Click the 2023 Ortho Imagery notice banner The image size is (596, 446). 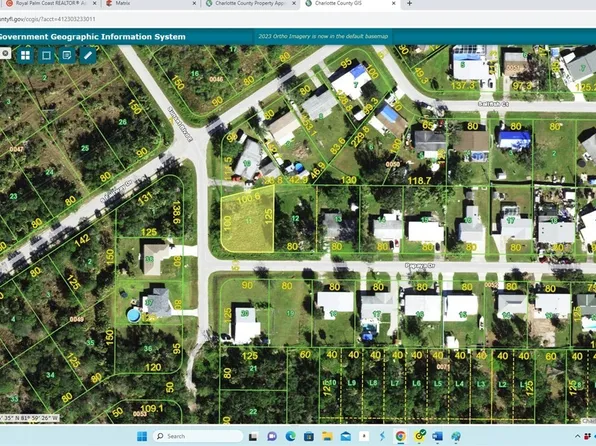tap(323, 37)
